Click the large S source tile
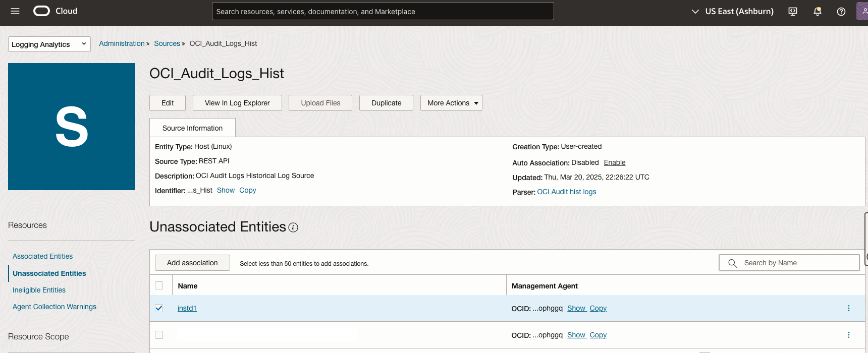Image resolution: width=868 pixels, height=353 pixels. 72,127
